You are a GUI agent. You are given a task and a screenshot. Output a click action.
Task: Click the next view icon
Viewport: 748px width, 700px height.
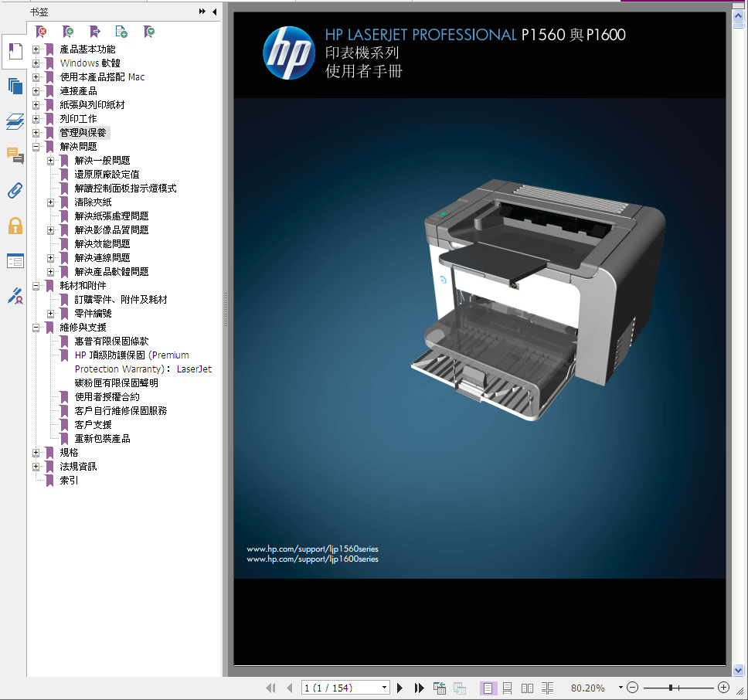460,688
